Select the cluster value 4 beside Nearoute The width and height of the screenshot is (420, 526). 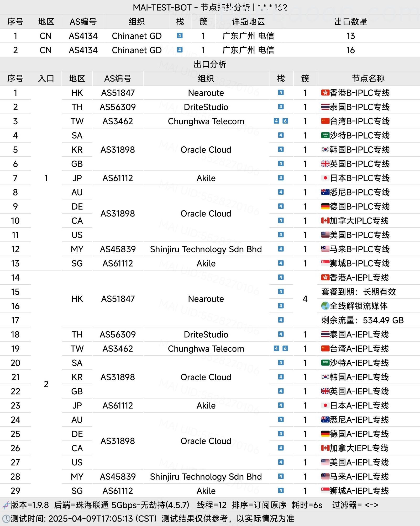pos(305,299)
